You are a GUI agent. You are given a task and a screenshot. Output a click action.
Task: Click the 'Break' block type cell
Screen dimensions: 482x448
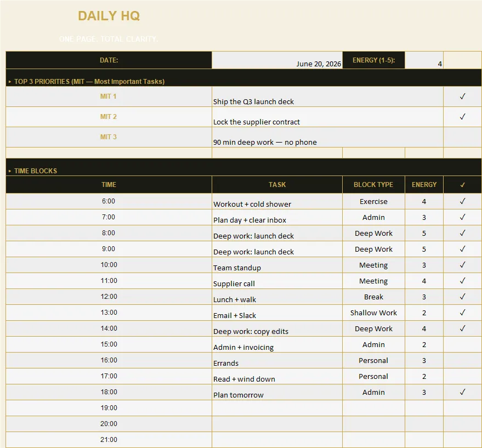(x=373, y=297)
